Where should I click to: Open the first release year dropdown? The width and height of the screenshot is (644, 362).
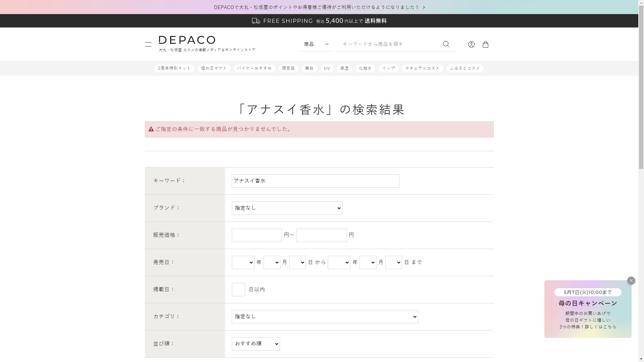coord(243,262)
